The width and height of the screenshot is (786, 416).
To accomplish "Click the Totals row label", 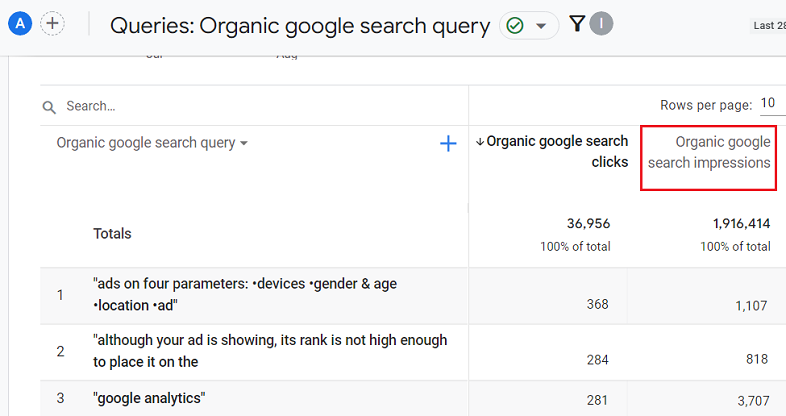I will pos(112,234).
